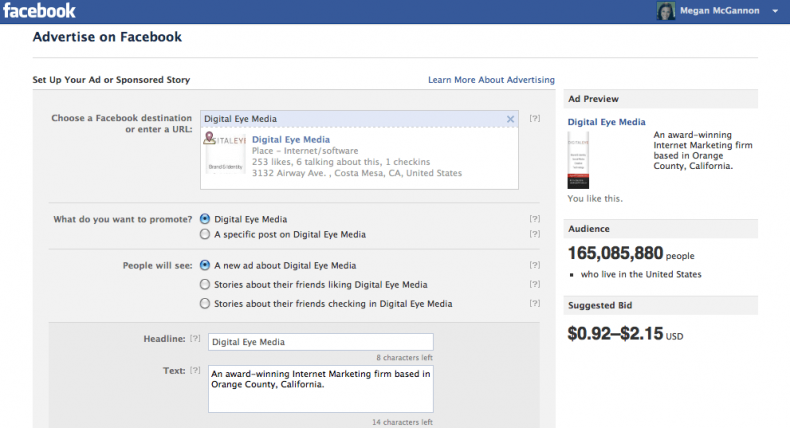Open the account dropdown arrow in header
Image resolution: width=790 pixels, height=428 pixels.
(775, 12)
